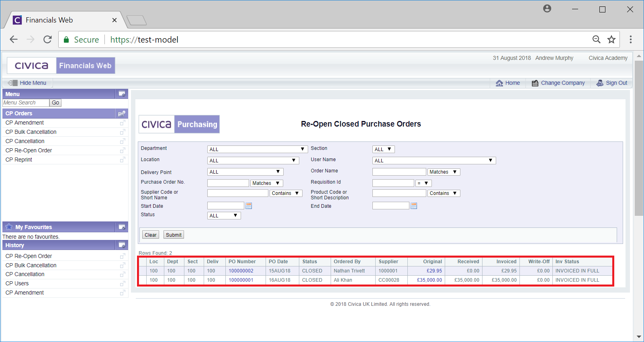Open Supplier Code Contains dropdown
Viewport: 644px width, 342px height.
286,193
